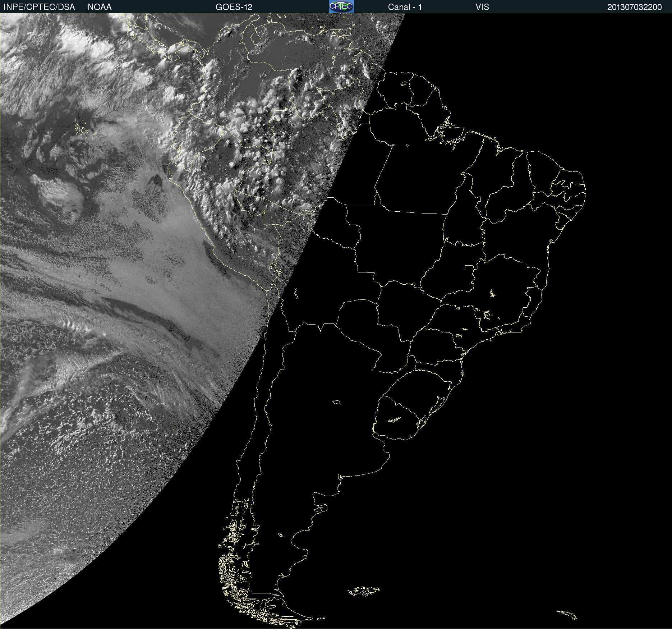Click the CPTEC logo in header
This screenshot has width=672, height=629.
coord(341,6)
